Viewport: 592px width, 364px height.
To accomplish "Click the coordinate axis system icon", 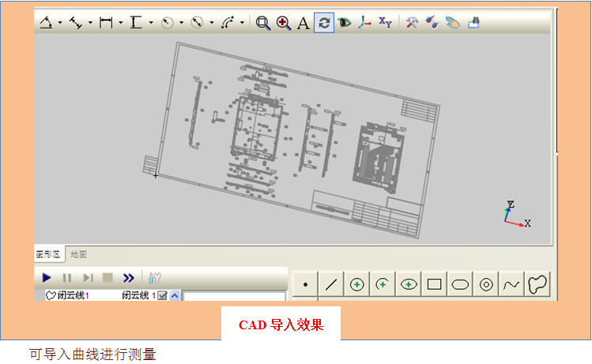I will [364, 22].
